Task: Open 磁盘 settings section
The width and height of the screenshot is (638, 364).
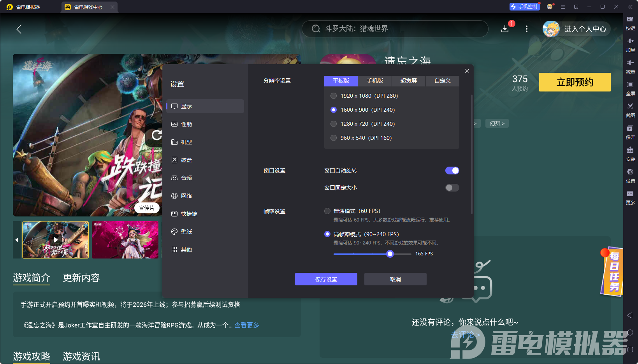Action: click(205, 160)
